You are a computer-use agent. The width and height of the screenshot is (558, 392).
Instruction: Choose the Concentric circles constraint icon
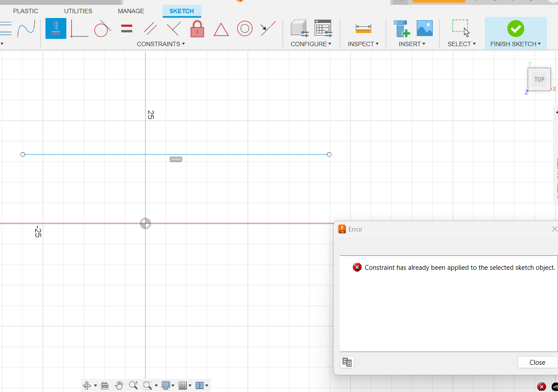click(245, 29)
